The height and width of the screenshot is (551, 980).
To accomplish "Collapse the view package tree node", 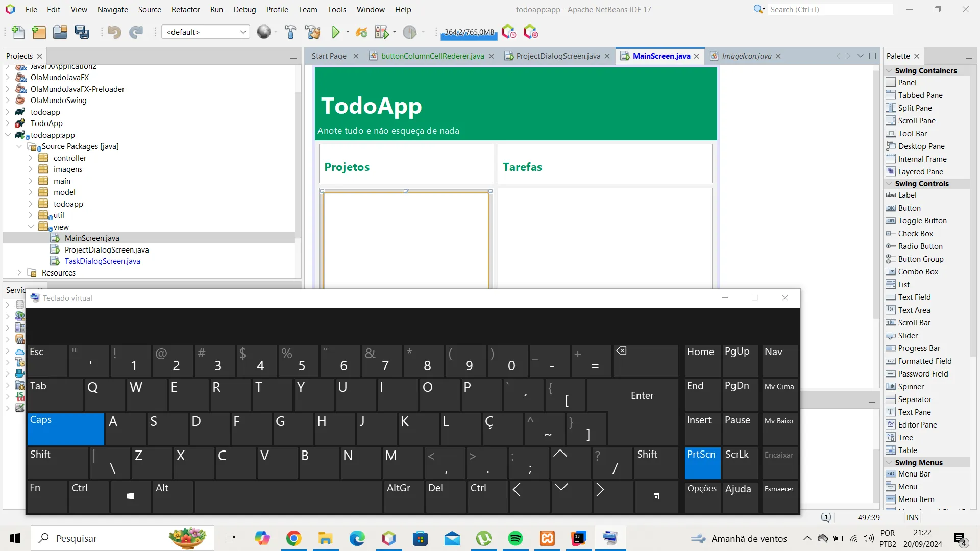I will click(x=31, y=227).
